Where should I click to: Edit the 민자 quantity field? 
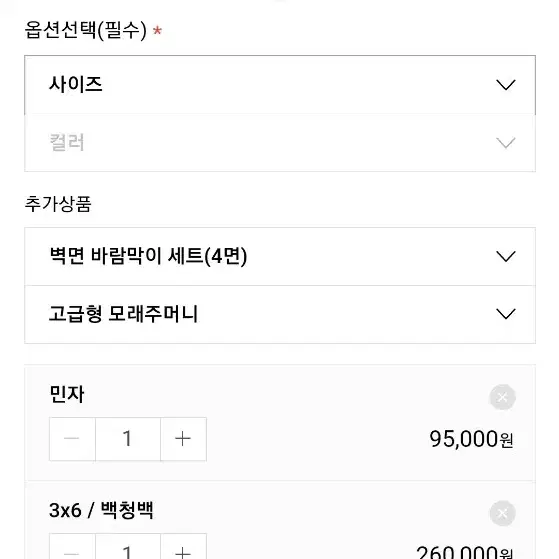[128, 439]
